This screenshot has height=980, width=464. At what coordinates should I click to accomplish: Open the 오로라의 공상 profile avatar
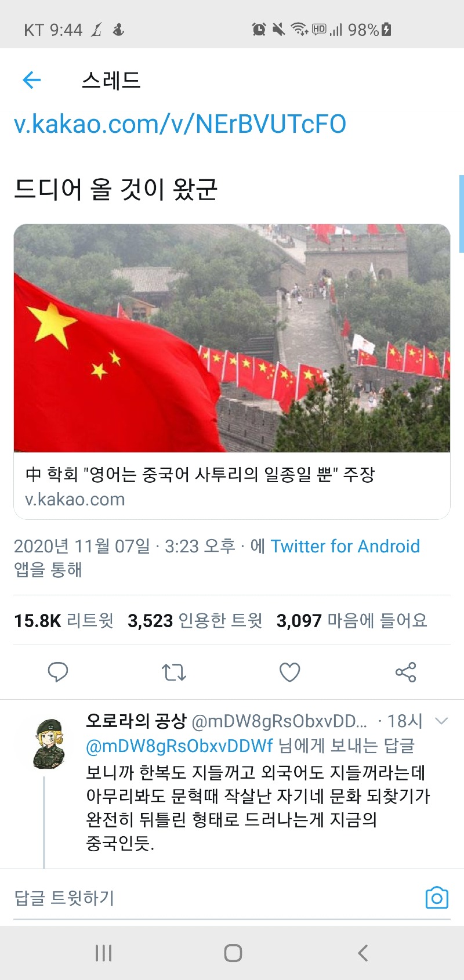[x=49, y=744]
